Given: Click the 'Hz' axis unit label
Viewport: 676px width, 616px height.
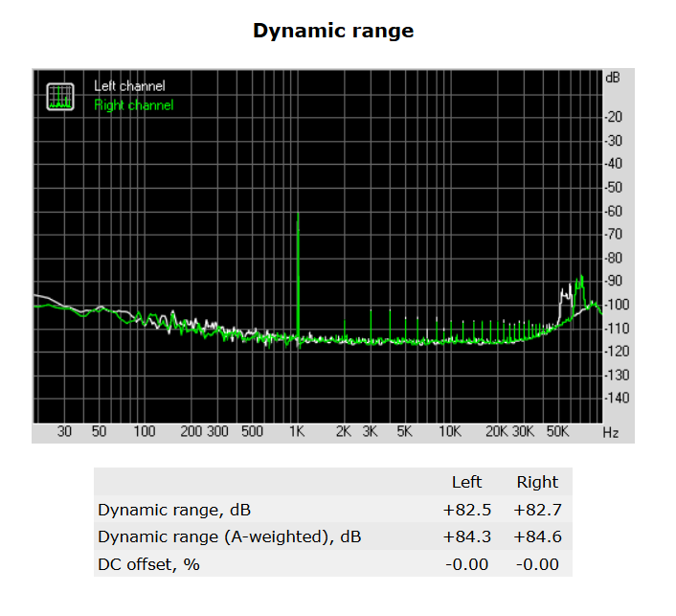Looking at the screenshot, I should point(611,433).
